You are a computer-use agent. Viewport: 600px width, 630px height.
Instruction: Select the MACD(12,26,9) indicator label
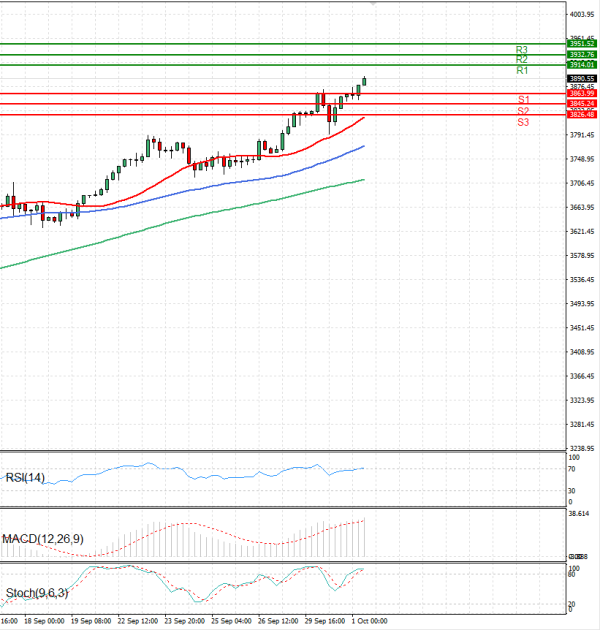click(x=42, y=539)
